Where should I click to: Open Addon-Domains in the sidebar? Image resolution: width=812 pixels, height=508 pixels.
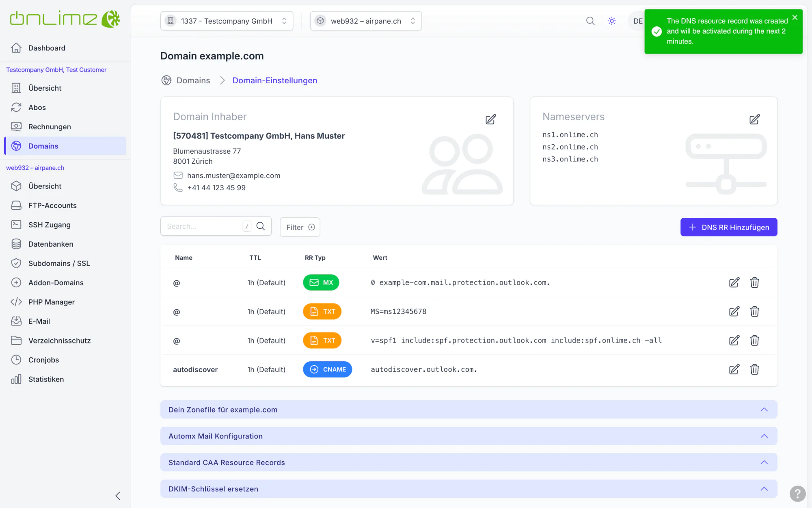[65, 282]
